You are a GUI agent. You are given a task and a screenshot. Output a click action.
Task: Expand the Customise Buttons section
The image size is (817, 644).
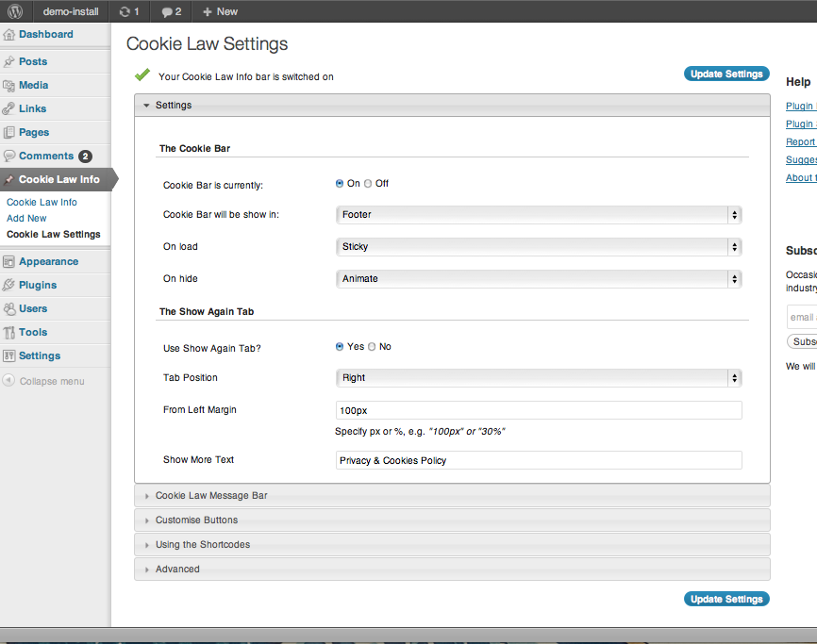(196, 520)
